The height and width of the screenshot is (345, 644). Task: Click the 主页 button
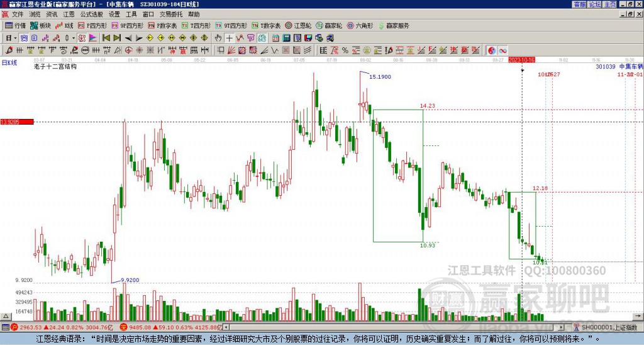609,4
